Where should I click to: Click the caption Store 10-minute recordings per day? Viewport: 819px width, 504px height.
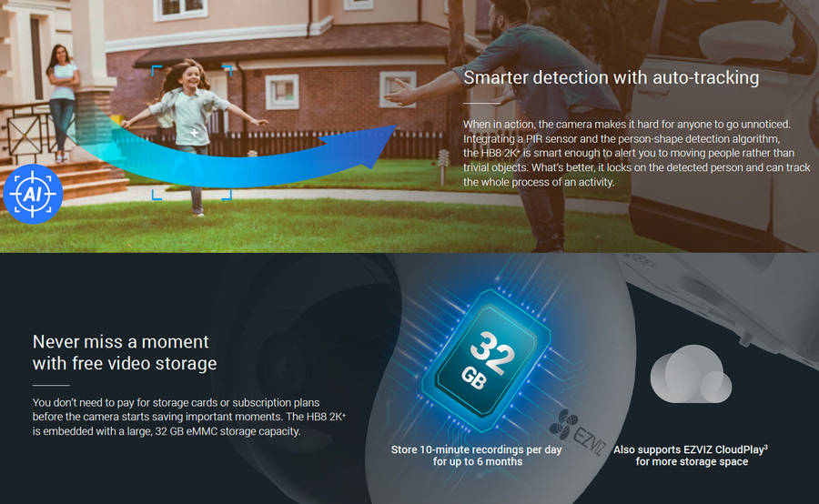pos(476,449)
